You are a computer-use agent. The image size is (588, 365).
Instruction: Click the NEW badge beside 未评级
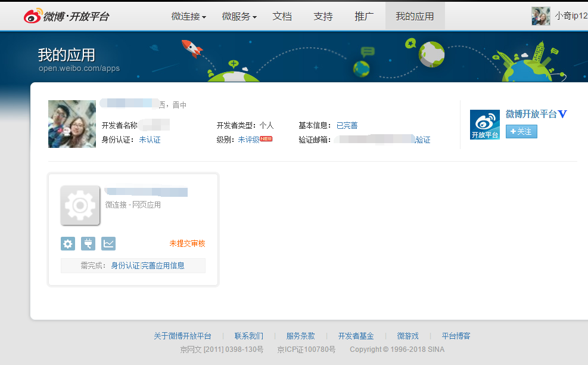tap(266, 138)
